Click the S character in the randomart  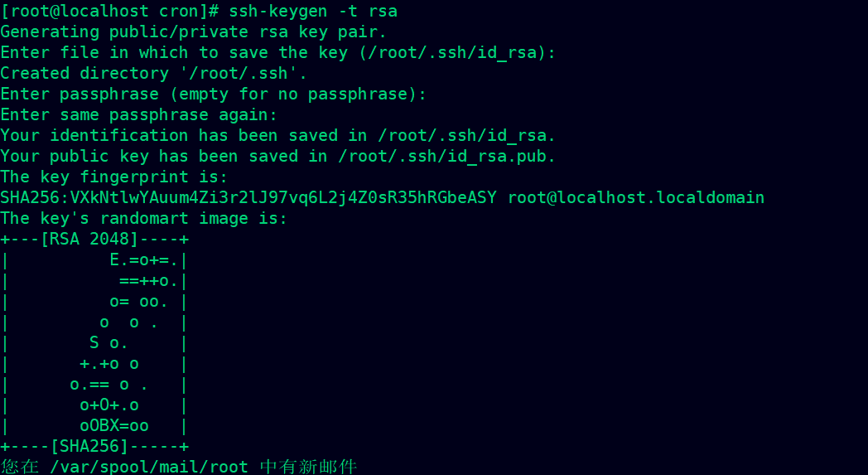(x=94, y=342)
